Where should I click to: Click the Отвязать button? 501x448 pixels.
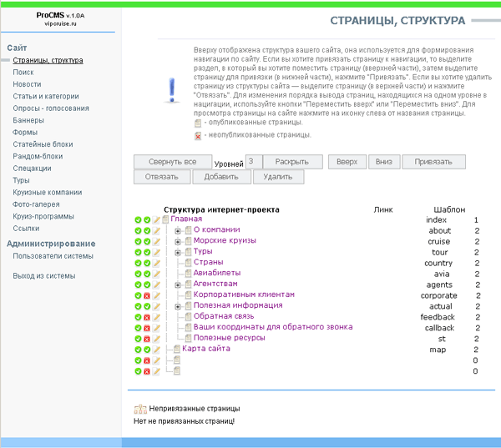(162, 177)
